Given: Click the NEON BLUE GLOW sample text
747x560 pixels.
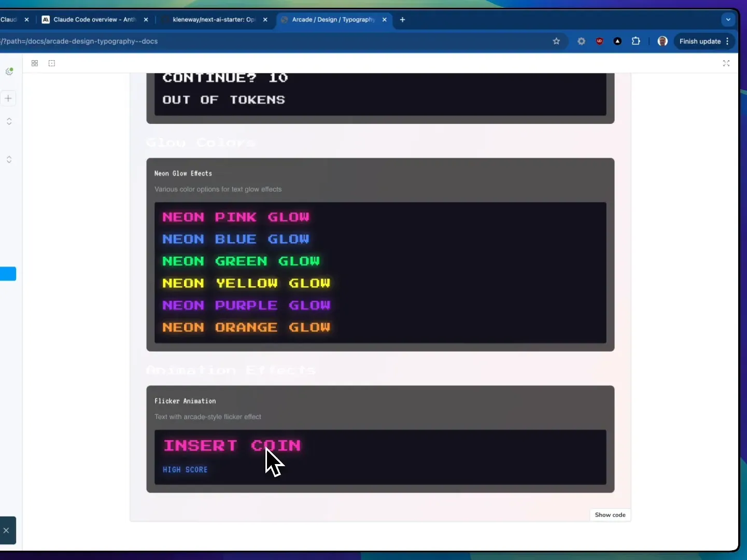Looking at the screenshot, I should tap(236, 239).
